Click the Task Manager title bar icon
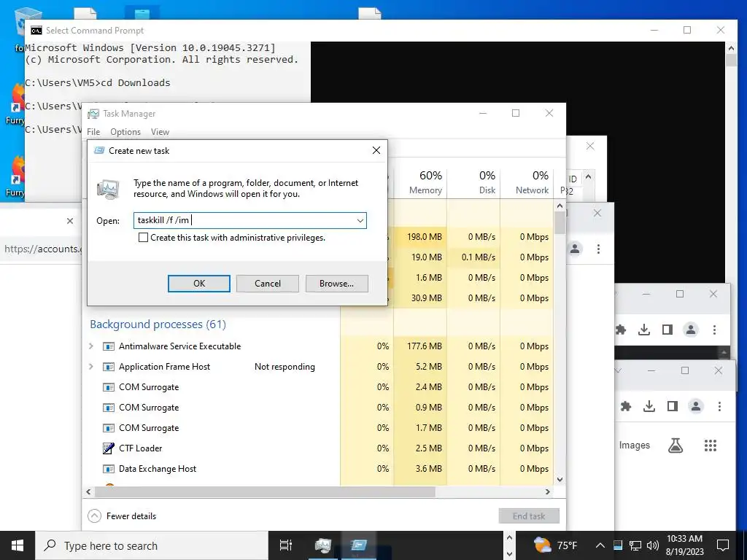The height and width of the screenshot is (560, 747). [93, 114]
